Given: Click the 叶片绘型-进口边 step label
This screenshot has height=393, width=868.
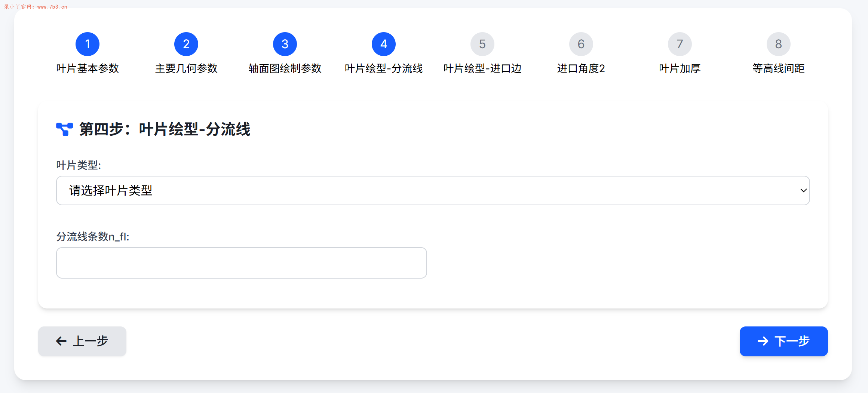Looking at the screenshot, I should (x=482, y=68).
